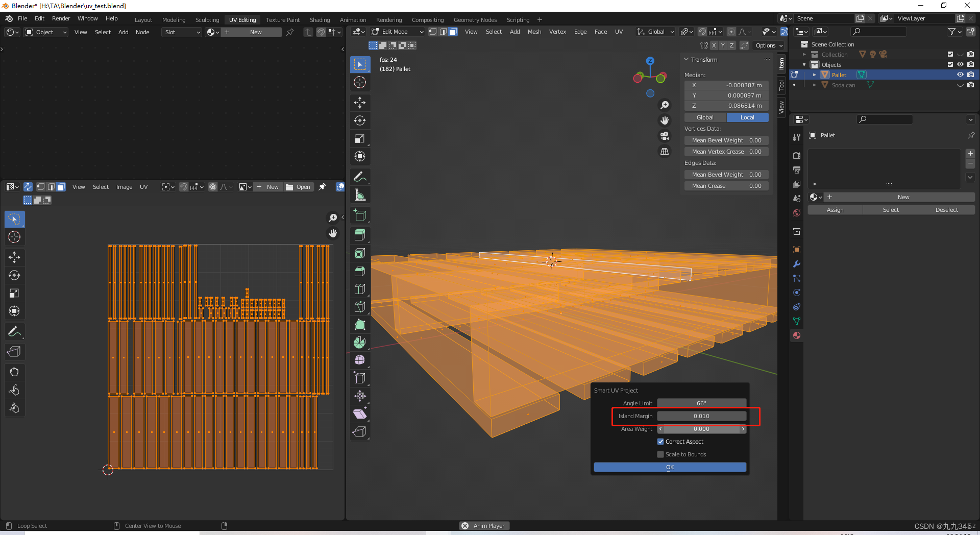The image size is (980, 535).
Task: Click Open image button in UV editor
Action: [x=299, y=187]
